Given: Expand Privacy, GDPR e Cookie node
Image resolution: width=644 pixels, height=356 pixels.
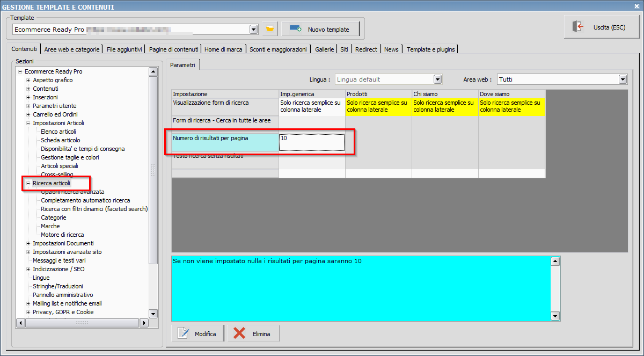Looking at the screenshot, I should coord(28,312).
